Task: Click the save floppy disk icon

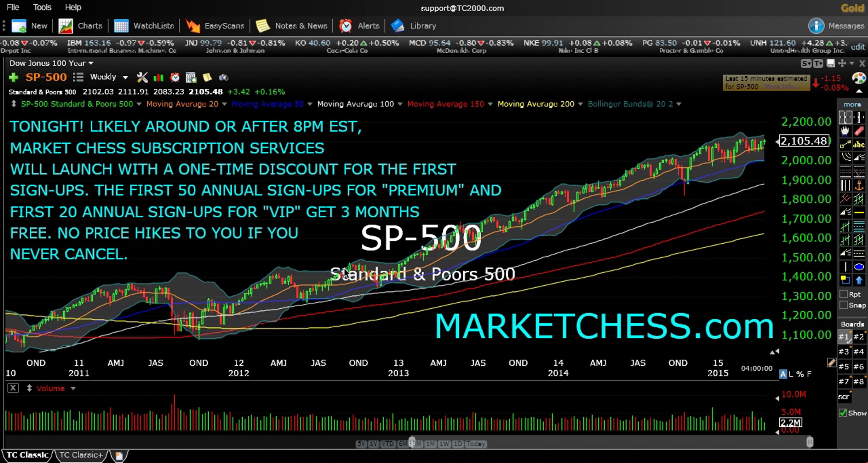Action: pos(831,63)
